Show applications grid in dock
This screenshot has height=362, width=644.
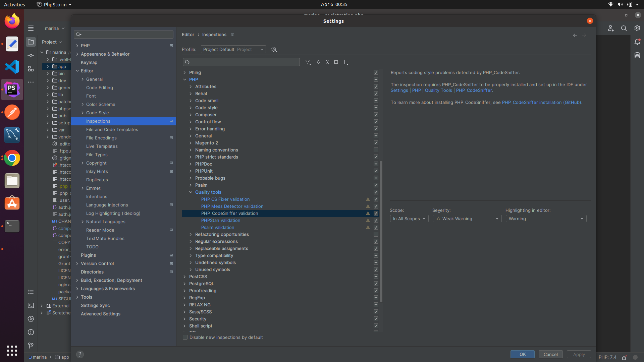click(12, 351)
